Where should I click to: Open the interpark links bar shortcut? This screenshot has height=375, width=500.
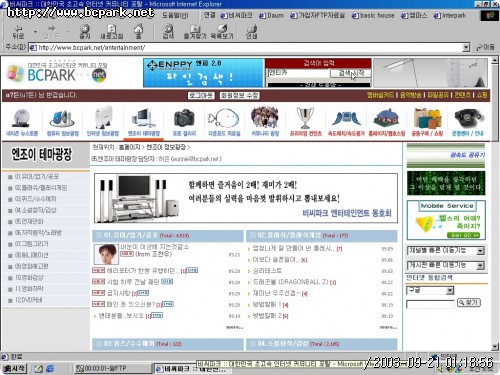point(450,15)
